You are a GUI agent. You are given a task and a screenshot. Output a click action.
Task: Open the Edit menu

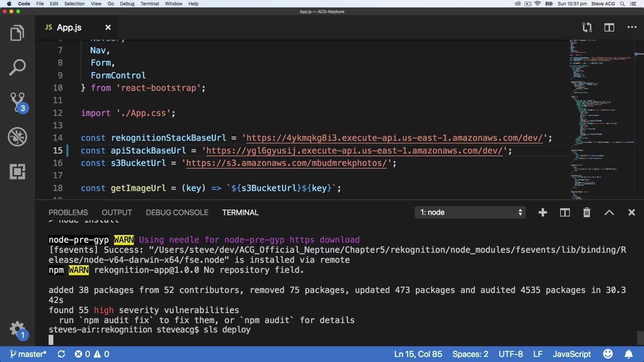click(54, 4)
